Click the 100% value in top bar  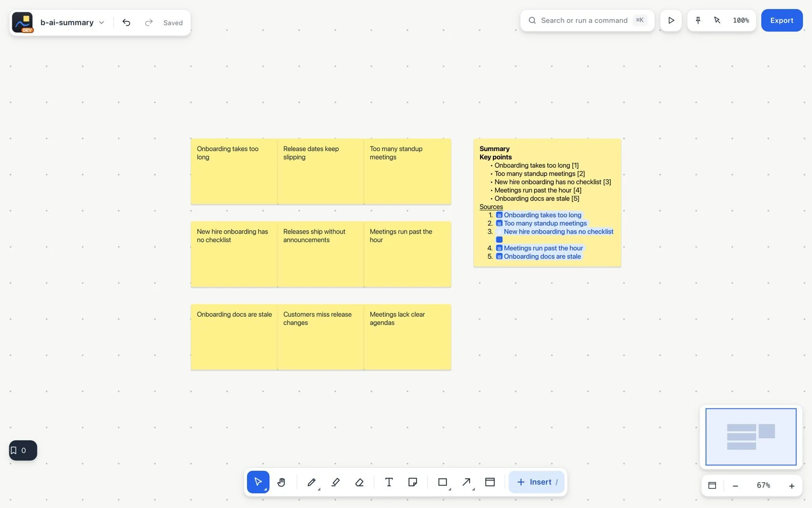click(741, 20)
